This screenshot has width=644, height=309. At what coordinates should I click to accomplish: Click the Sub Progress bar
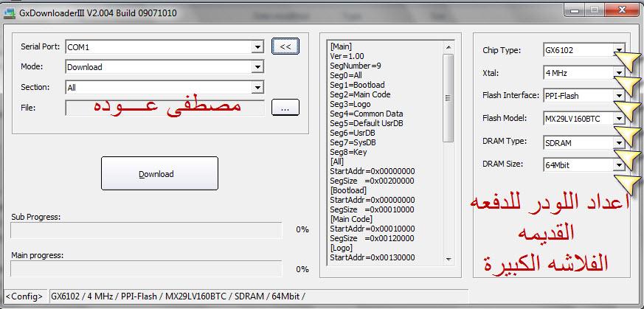tap(146, 230)
